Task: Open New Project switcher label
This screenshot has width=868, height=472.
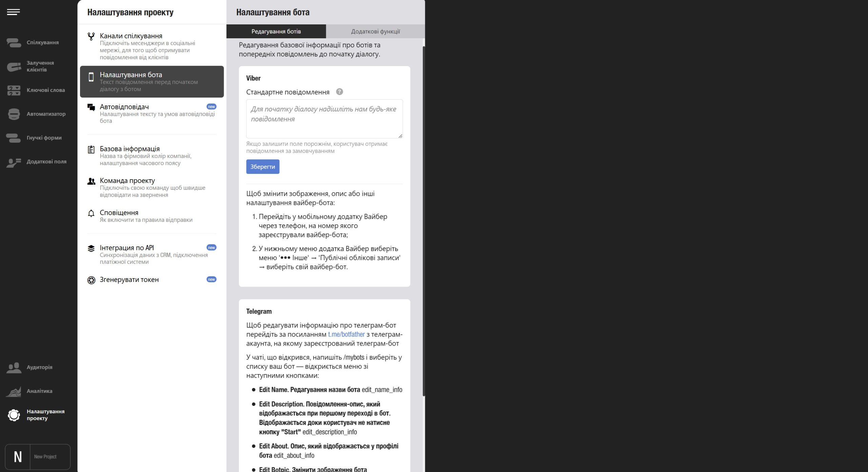Action: point(45,457)
